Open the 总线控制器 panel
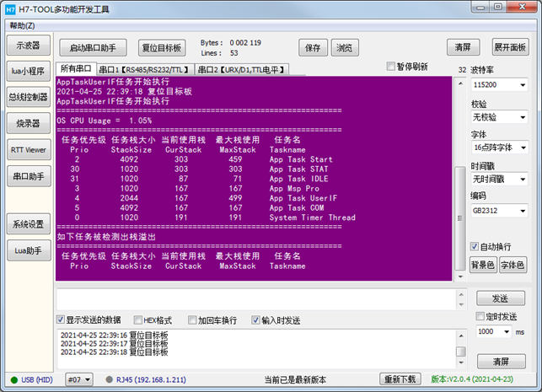Viewport: 542px width, 392px height. [x=29, y=97]
